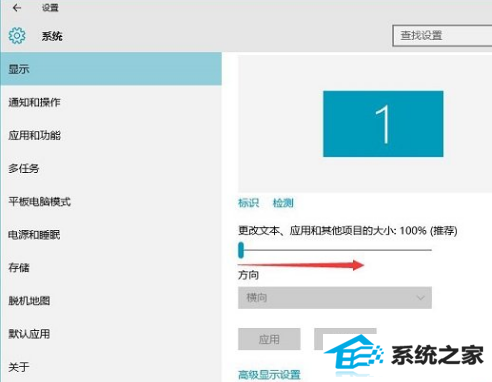
Task: Click the scaling size slider handle
Action: [x=241, y=250]
